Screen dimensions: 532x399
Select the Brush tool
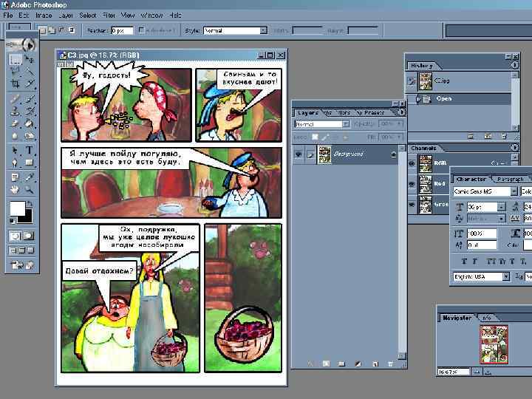30,100
